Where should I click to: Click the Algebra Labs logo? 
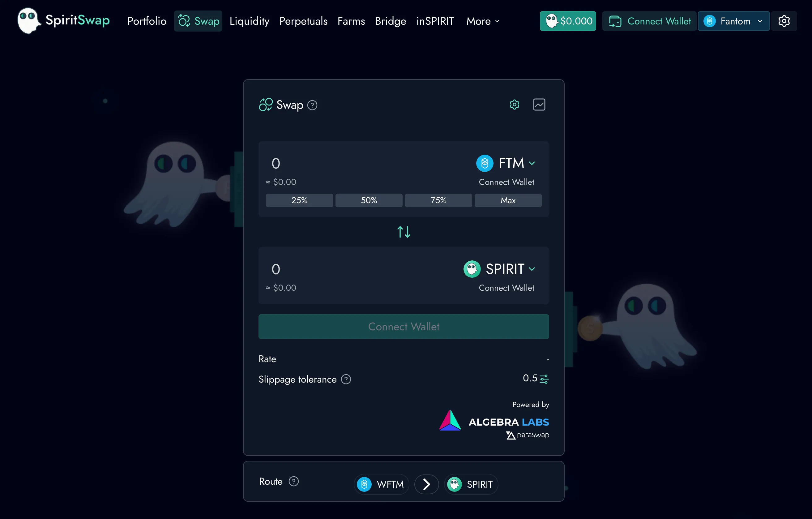(494, 421)
